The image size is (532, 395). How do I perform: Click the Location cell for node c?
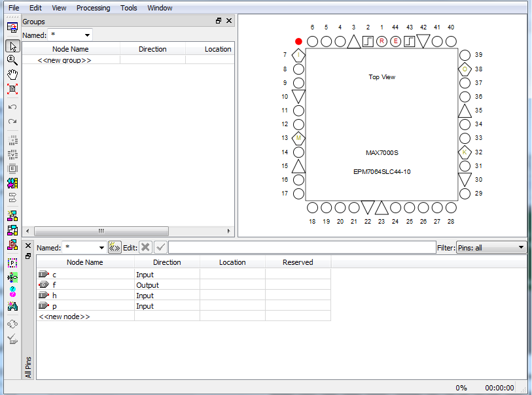232,275
